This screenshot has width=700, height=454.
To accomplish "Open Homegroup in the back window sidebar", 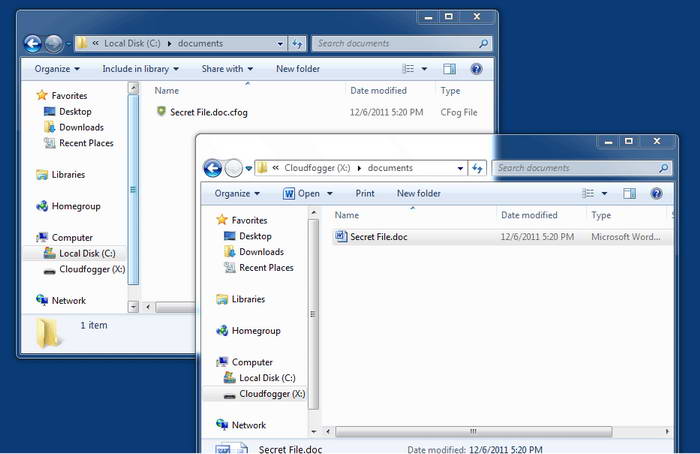I will click(x=75, y=206).
